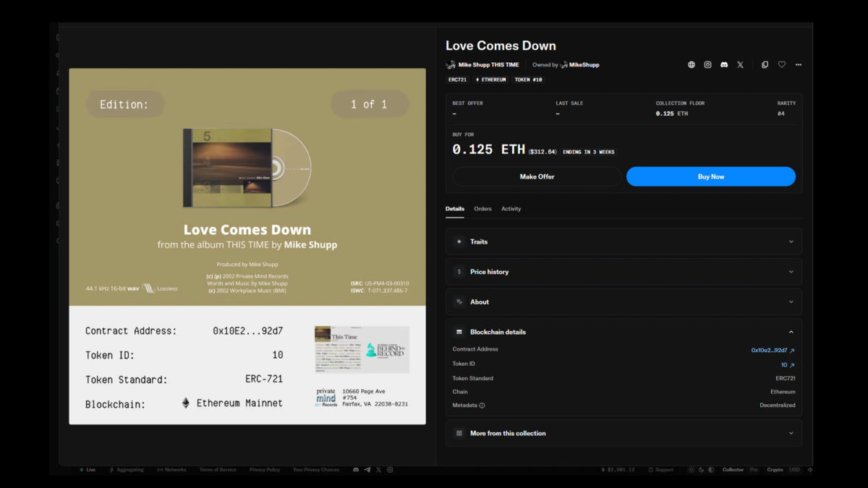Viewport: 868px width, 488px height.
Task: Select the system theme half-circle icon
Action: [711, 470]
